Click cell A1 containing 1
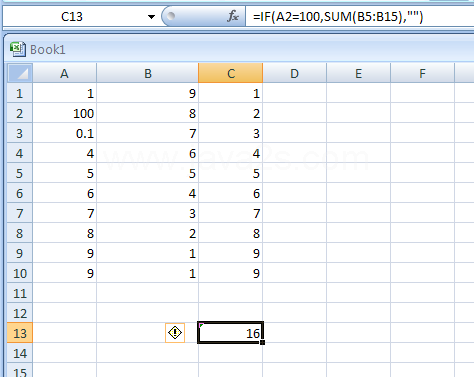The image size is (474, 377). click(x=65, y=93)
